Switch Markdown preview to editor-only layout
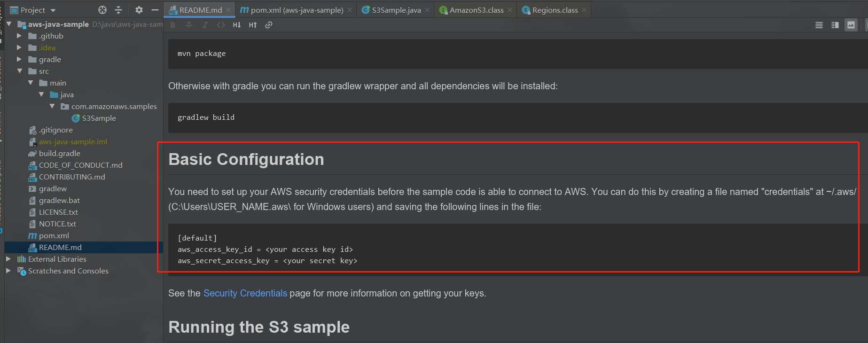868x343 pixels. point(819,25)
